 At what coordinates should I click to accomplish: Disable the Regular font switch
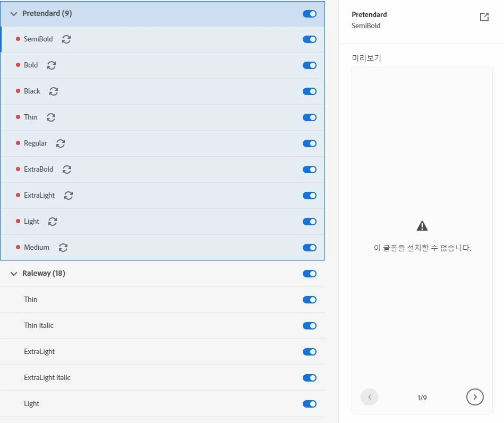(x=310, y=143)
